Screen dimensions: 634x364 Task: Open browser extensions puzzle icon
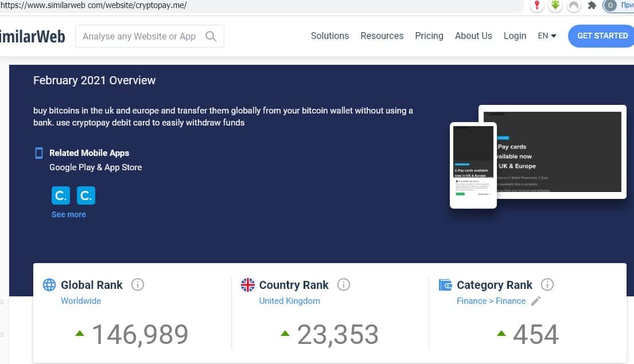pos(592,6)
